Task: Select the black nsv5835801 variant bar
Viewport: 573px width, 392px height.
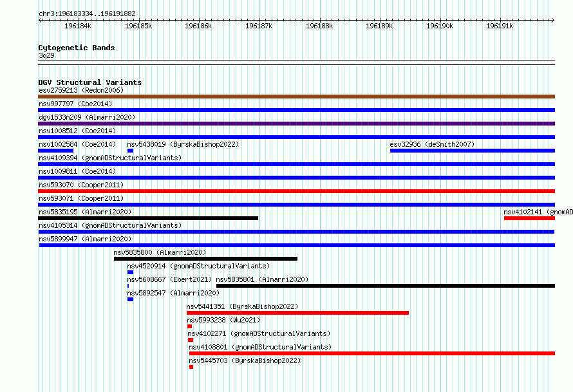Action: pos(386,286)
